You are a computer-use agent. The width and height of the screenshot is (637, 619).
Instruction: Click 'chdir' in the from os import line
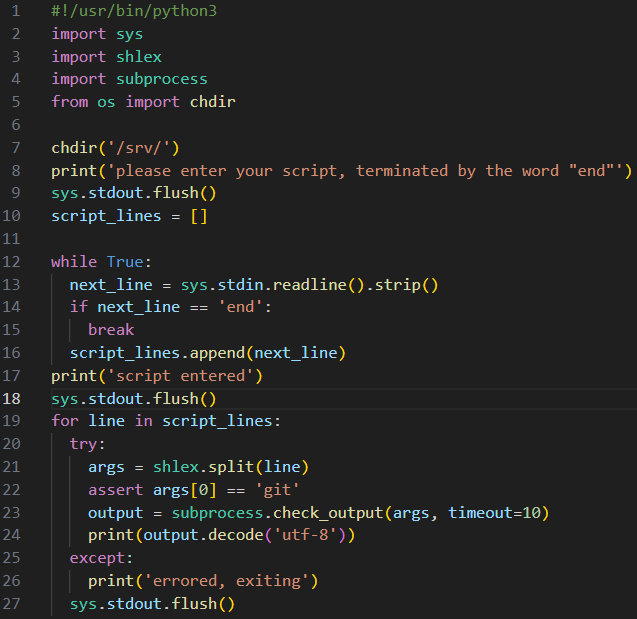212,102
